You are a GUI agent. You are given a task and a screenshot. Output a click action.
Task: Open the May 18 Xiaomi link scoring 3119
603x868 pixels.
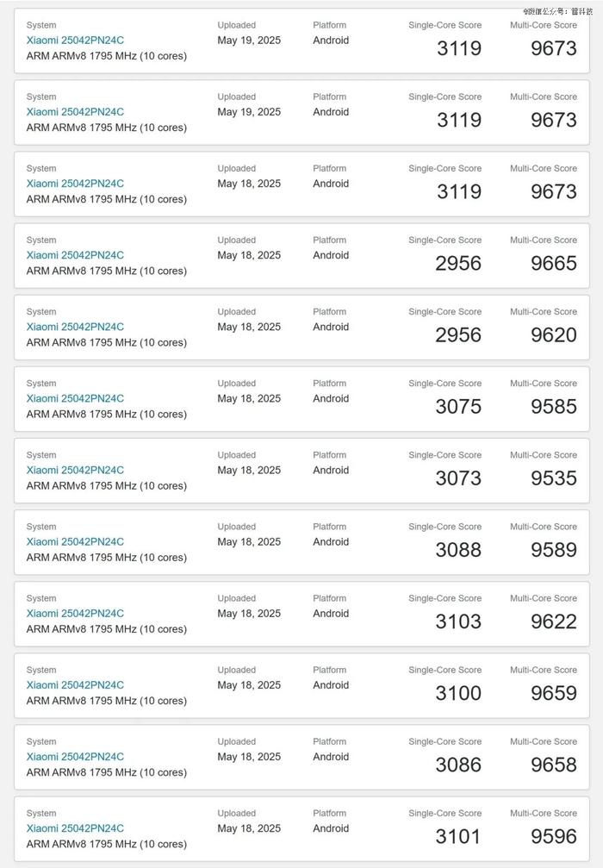[x=75, y=184]
